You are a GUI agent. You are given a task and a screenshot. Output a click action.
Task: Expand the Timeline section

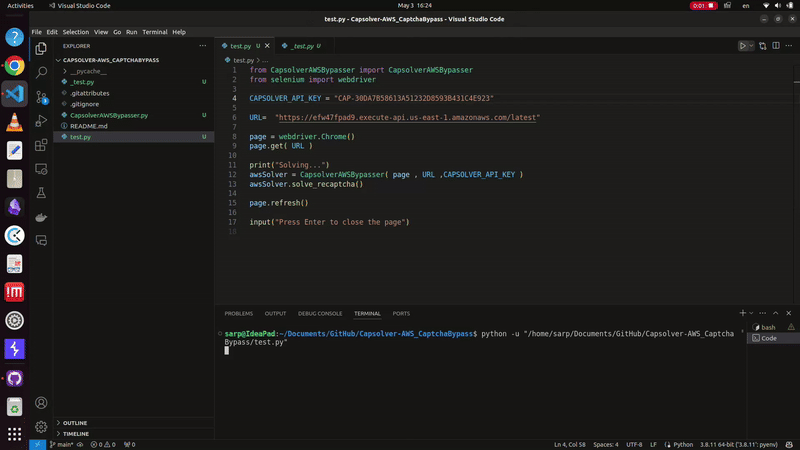tap(76, 434)
